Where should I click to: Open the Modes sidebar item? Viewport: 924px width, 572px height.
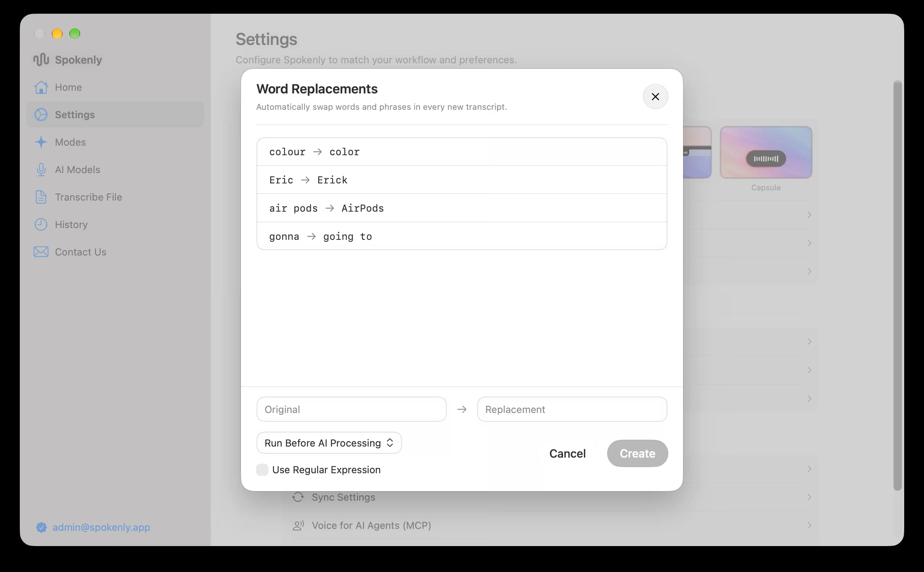point(115,142)
